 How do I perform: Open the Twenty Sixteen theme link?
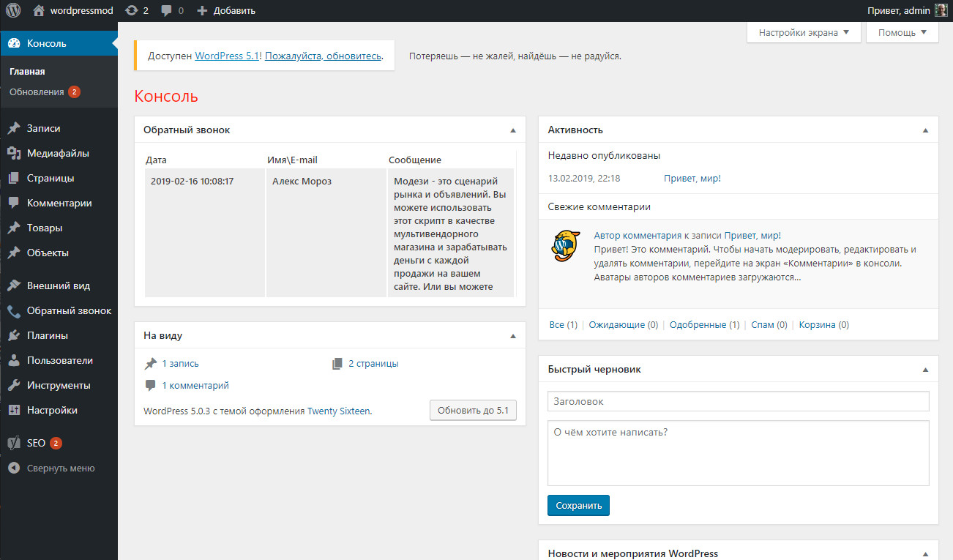point(339,411)
